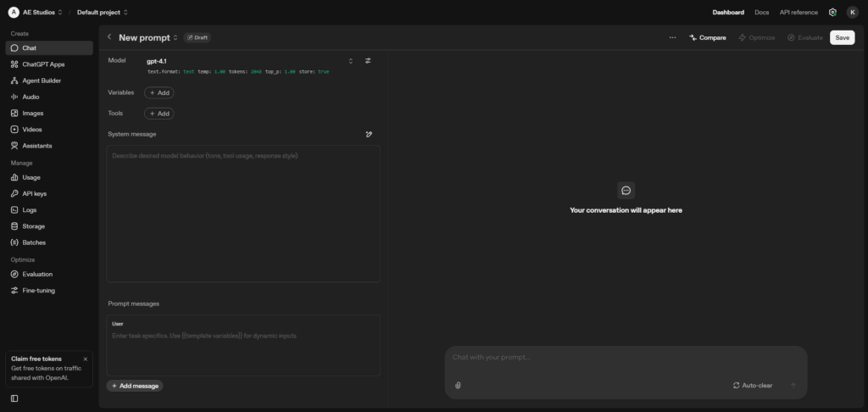
Task: Click the conversation placeholder chat icon
Action: tap(626, 191)
